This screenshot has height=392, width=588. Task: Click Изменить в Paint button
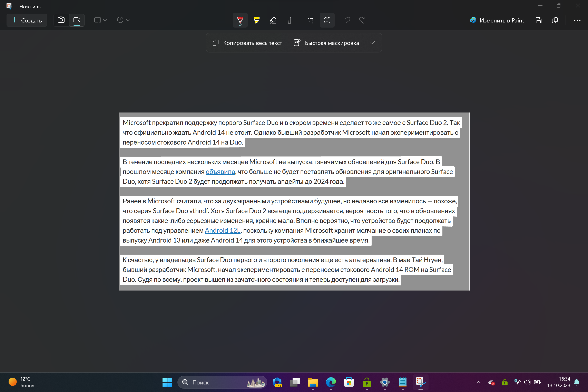(x=497, y=20)
